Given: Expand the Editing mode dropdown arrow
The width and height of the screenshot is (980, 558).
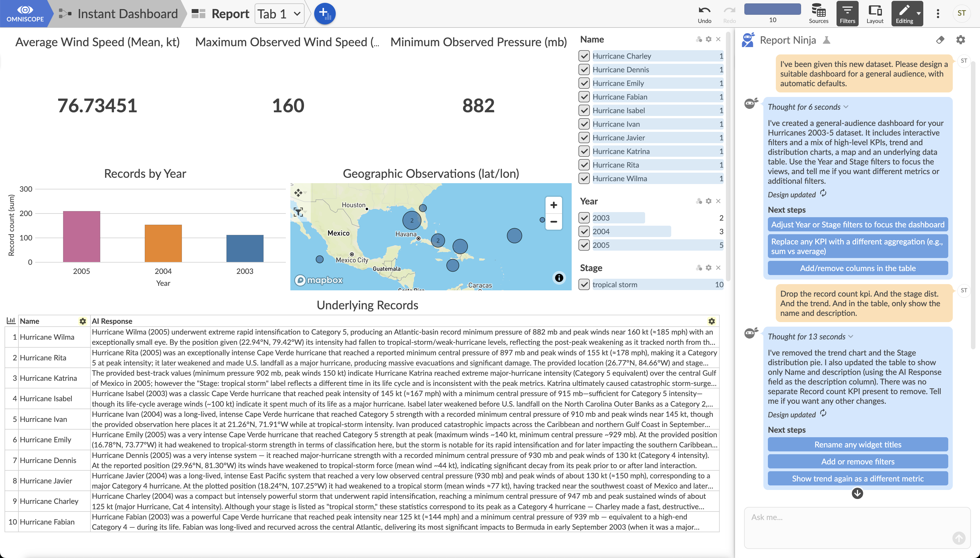Looking at the screenshot, I should [919, 13].
